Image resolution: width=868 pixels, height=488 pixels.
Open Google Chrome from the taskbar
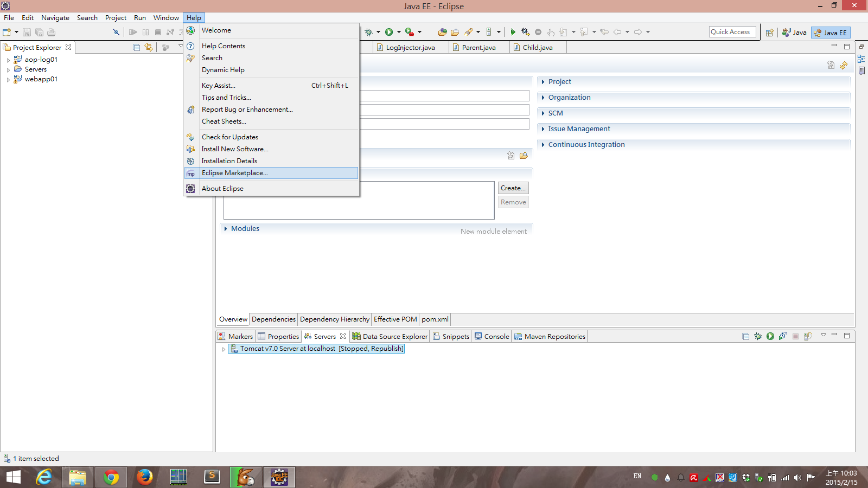(111, 477)
